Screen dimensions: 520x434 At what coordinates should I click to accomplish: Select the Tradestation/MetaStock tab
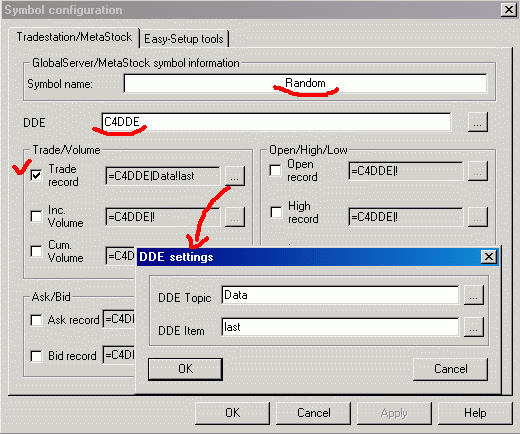74,37
